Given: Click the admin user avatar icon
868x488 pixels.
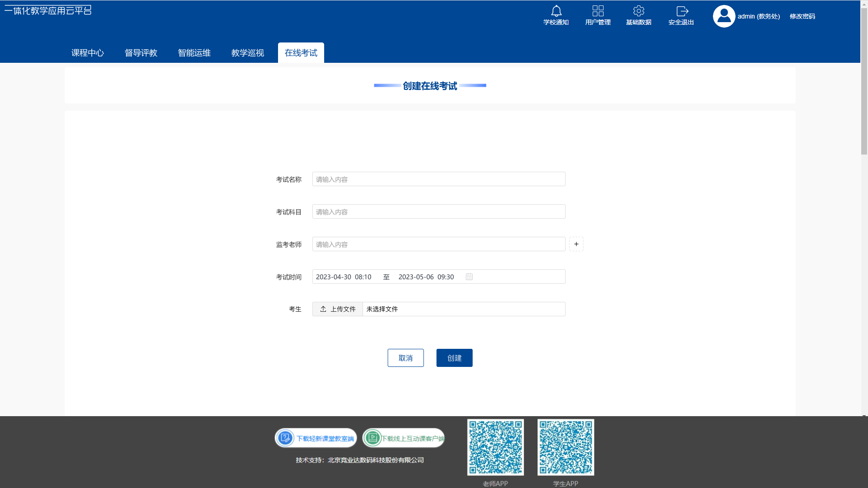Looking at the screenshot, I should (x=724, y=16).
